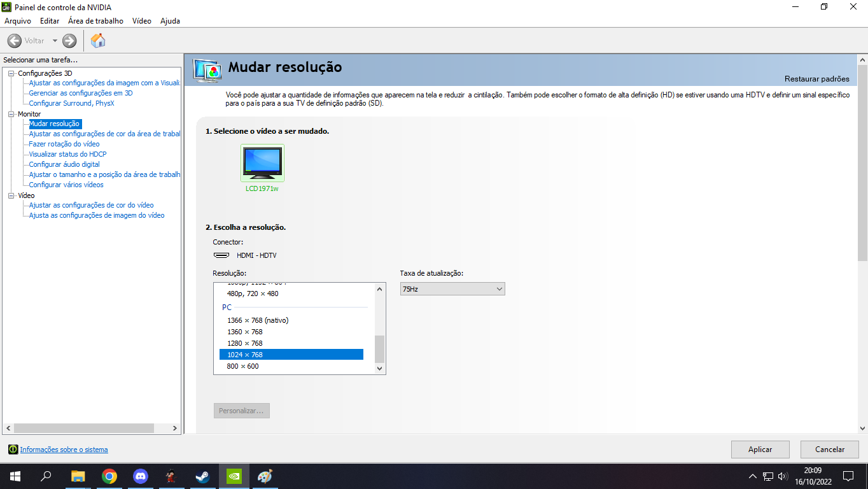The image size is (868, 489).
Task: Open the Ajuda menu
Action: pos(170,21)
